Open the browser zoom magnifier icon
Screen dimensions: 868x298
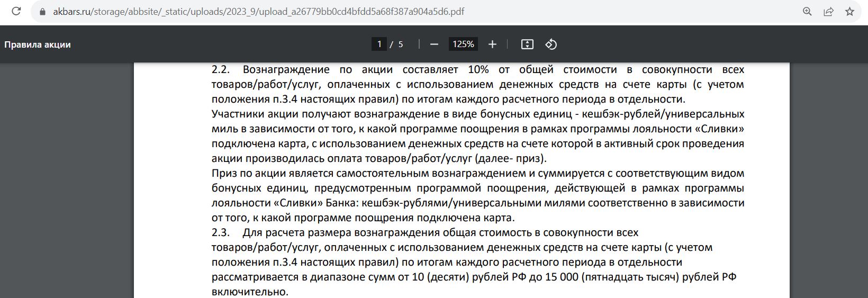click(x=807, y=11)
